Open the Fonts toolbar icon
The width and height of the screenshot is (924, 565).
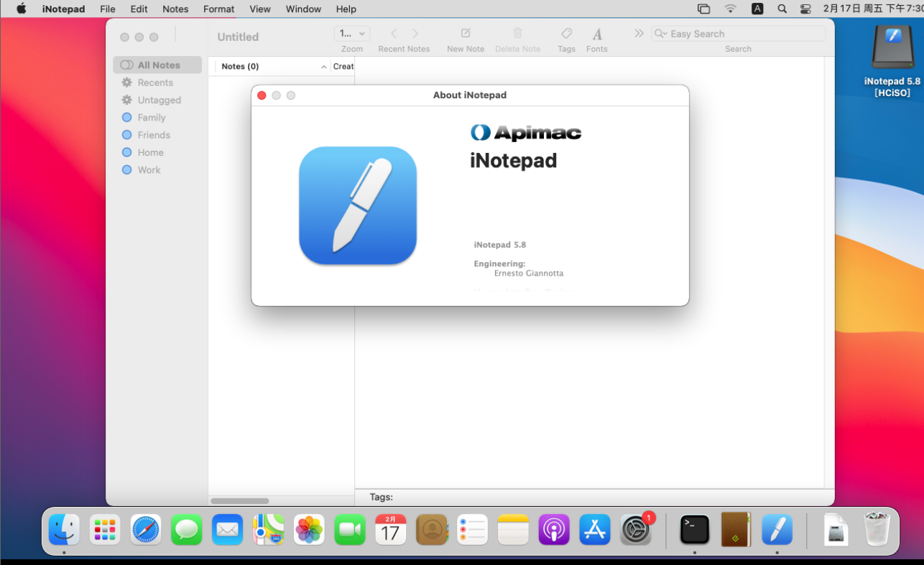coord(597,34)
